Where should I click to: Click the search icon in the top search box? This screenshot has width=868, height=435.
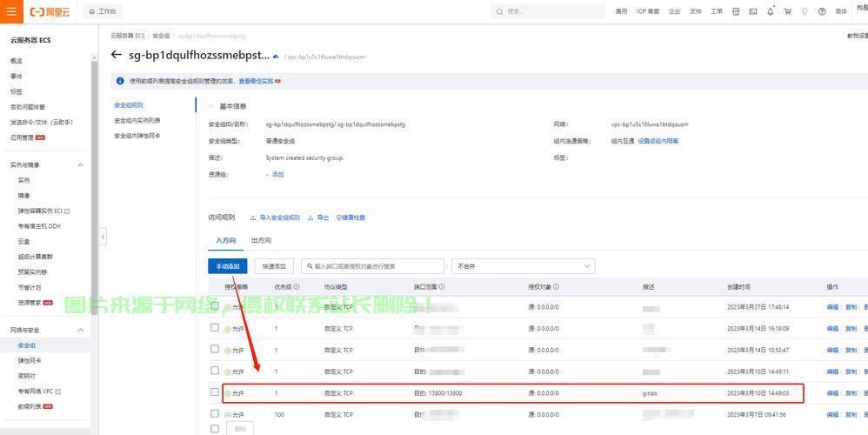point(500,11)
